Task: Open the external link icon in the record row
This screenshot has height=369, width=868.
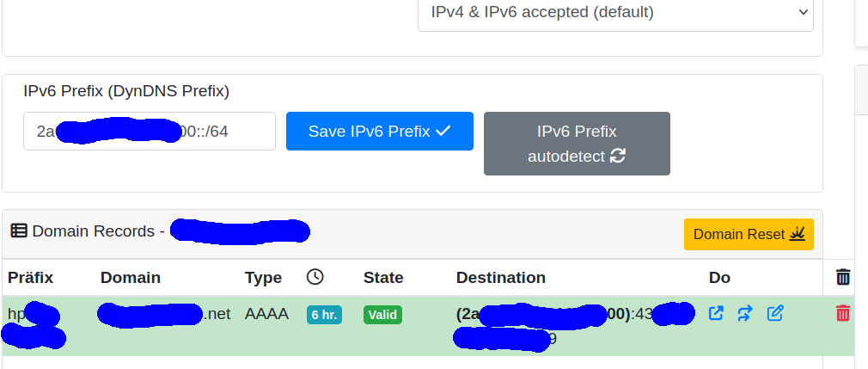Action: coord(716,314)
